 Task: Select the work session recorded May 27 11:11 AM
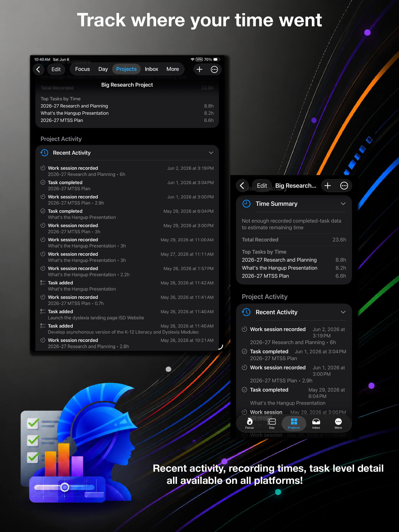point(127,257)
